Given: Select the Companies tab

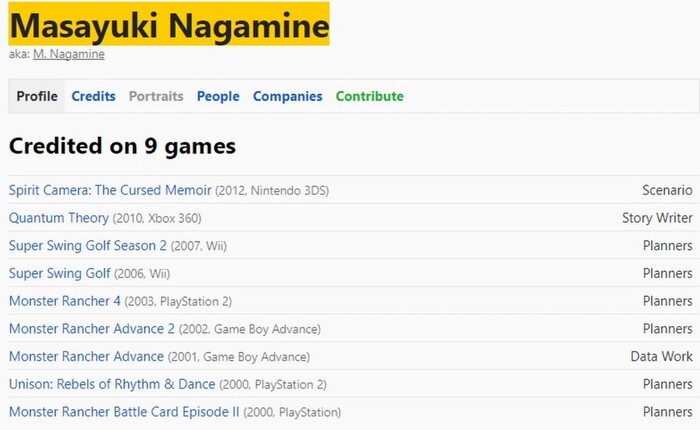Looking at the screenshot, I should (287, 97).
